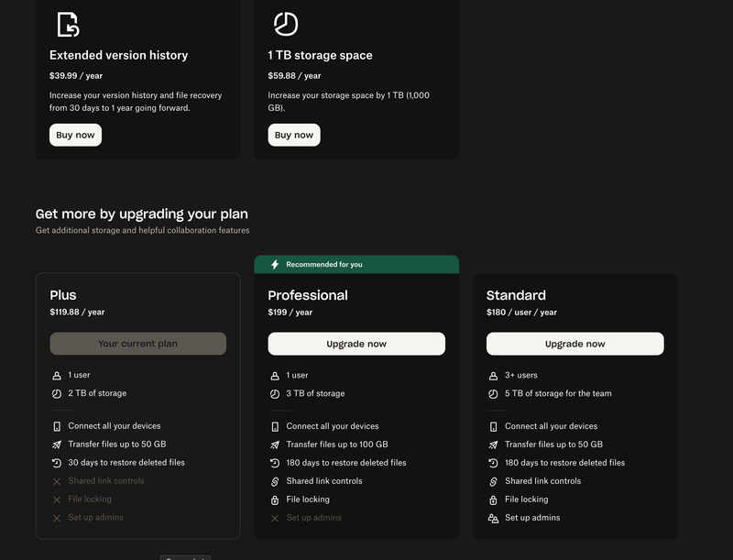Viewport: 733px width, 560px height.
Task: Click the X icon beside Plus File locking
Action: (57, 500)
